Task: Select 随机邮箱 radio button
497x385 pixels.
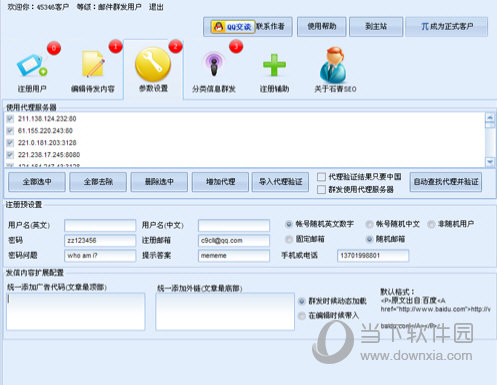Action: [x=369, y=239]
